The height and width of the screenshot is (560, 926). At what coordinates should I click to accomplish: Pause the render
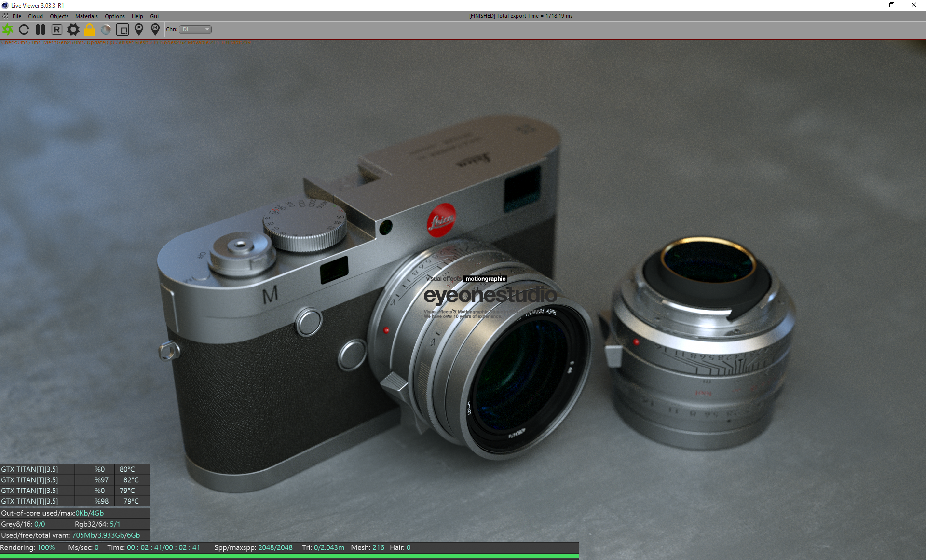point(41,29)
